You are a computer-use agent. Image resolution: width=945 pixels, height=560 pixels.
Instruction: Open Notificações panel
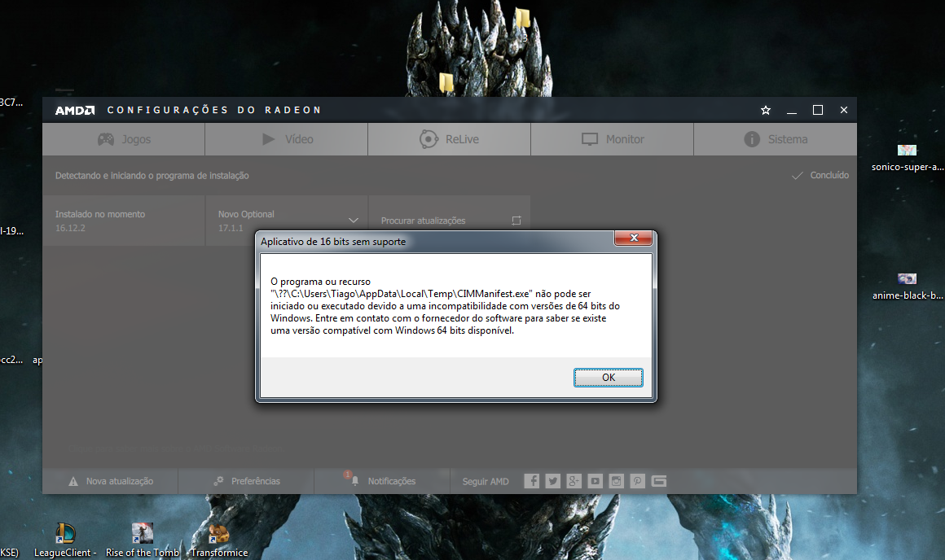pos(382,481)
